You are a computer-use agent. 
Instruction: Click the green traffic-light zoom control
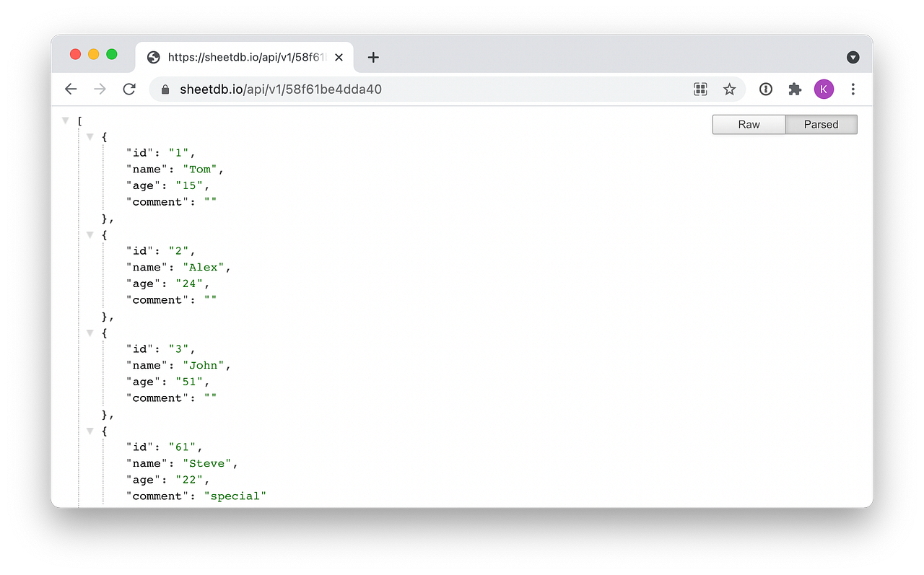pos(112,53)
